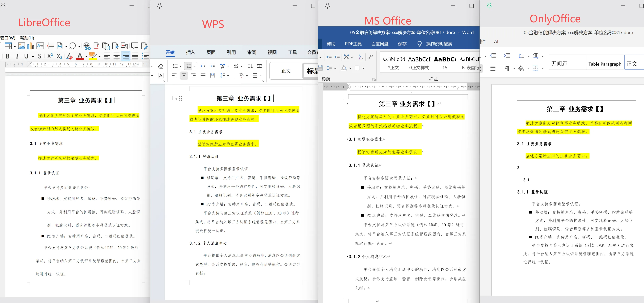The width and height of the screenshot is (644, 303).
Task: Center text in LibreOffice
Action: (116, 56)
